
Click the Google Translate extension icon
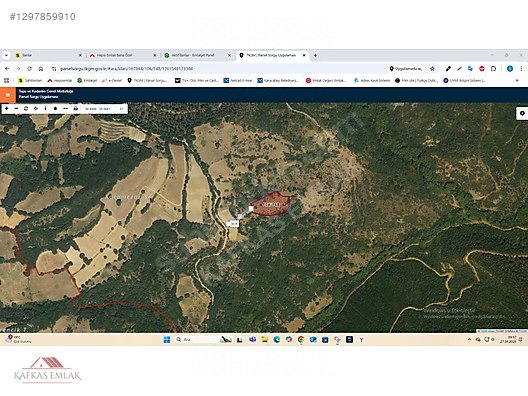[x=470, y=69]
